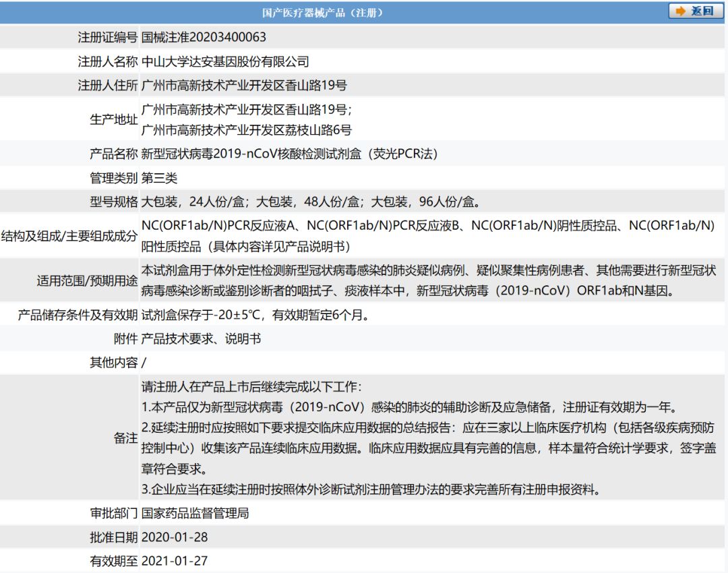Click the 附件 value 产品技术要求、说明书
Screen dimensions: 728x573
201,339
